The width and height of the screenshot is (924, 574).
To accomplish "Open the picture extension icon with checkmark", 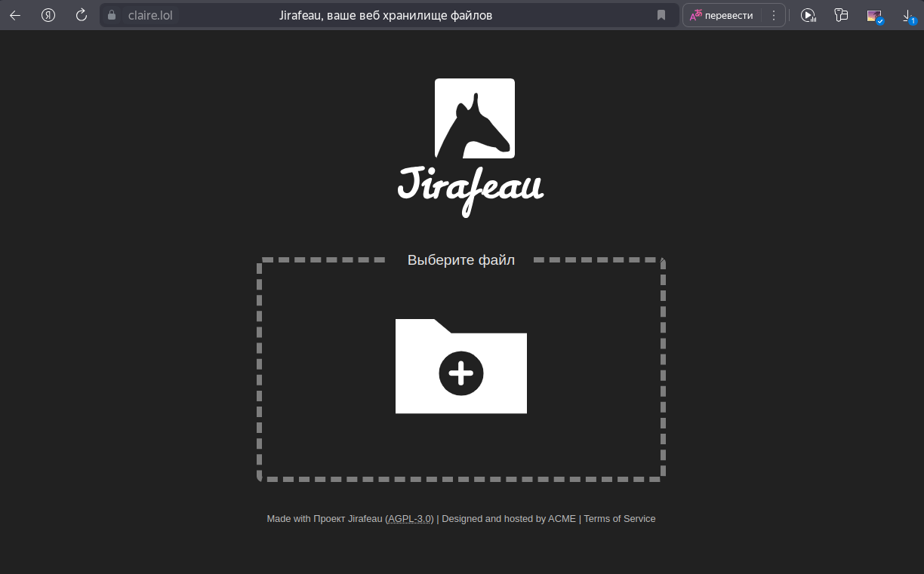I will [x=875, y=16].
